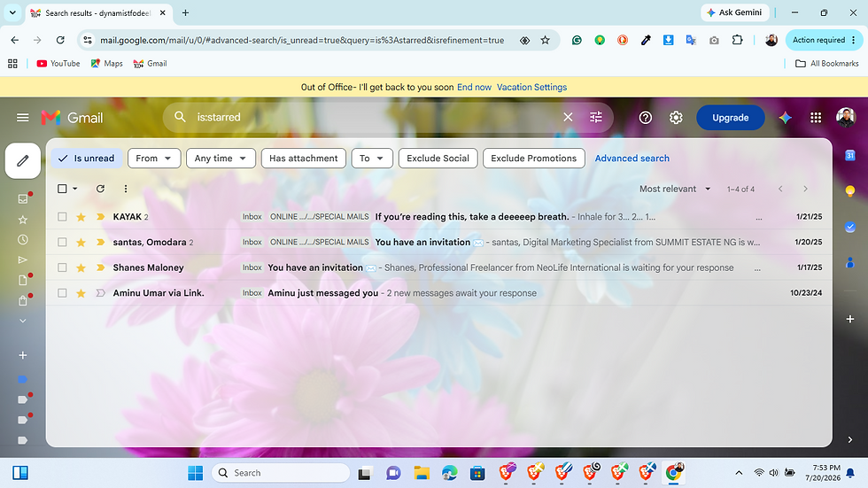
Task: Tick the select all checkbox in the toolbar
Action: pyautogui.click(x=62, y=189)
